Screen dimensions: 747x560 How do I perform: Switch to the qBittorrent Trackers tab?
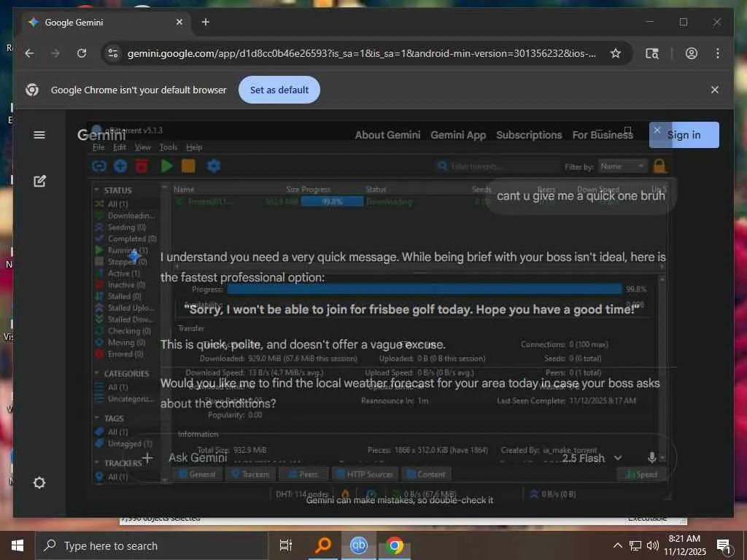249,474
